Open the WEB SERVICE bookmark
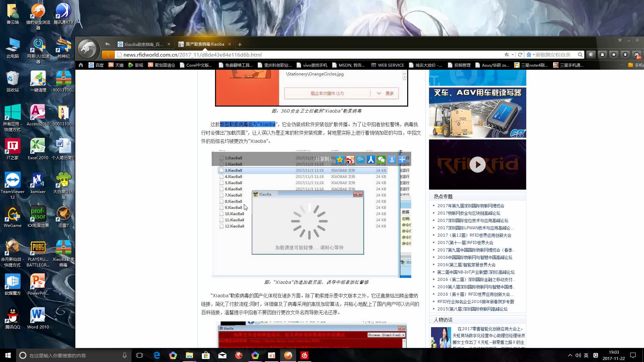Screen dimensions: 644x362 [387, 65]
